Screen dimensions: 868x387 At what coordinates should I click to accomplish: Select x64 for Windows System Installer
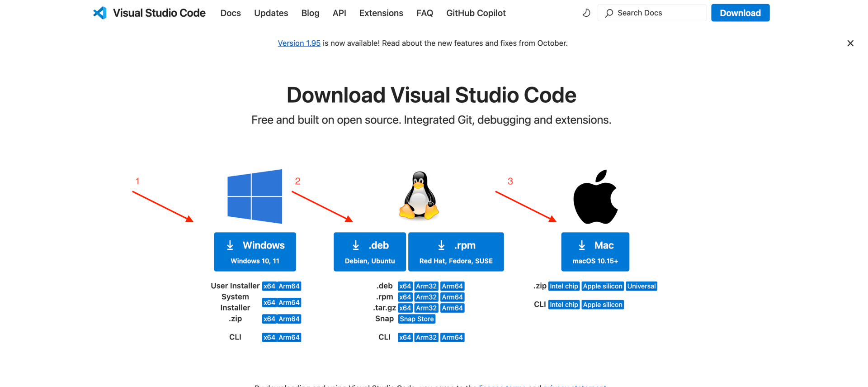click(269, 302)
